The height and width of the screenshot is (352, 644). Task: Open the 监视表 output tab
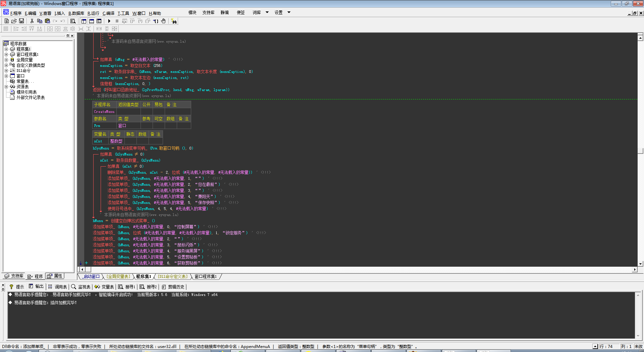(81, 287)
